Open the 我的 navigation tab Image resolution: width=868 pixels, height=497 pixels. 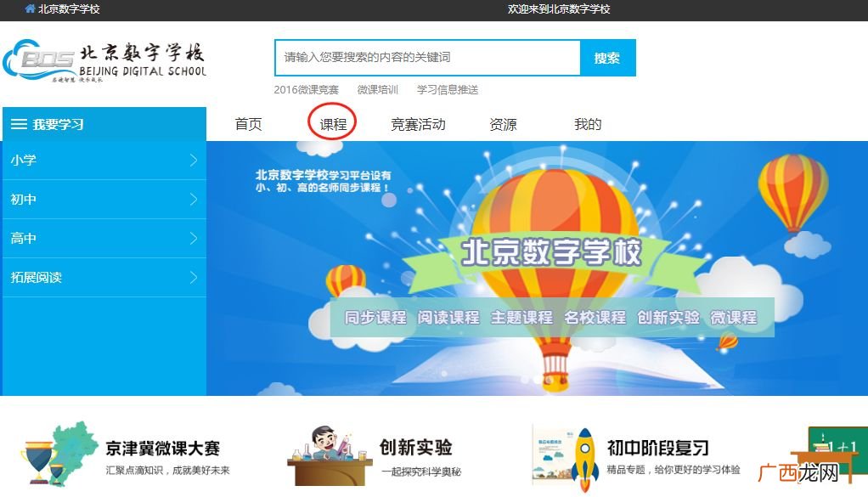click(x=588, y=124)
